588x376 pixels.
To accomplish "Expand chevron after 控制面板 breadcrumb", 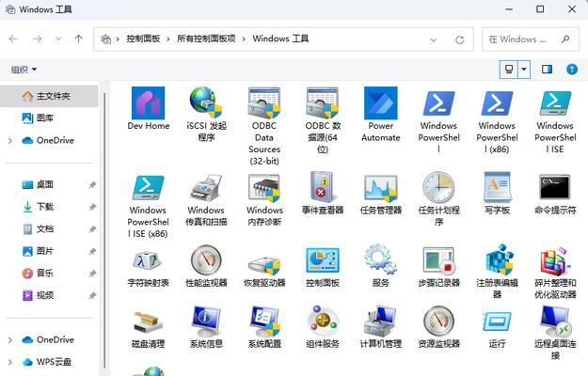I will [168, 39].
